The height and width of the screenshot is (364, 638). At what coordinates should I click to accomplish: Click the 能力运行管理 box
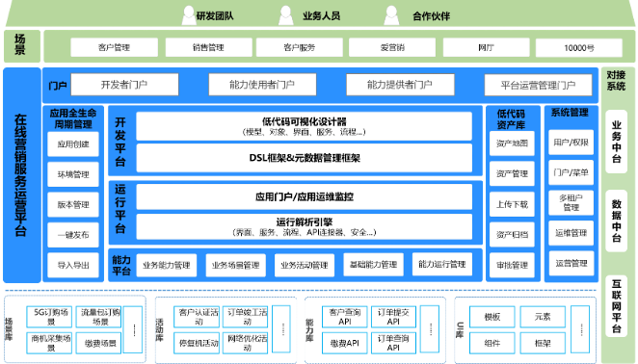pyautogui.click(x=442, y=265)
